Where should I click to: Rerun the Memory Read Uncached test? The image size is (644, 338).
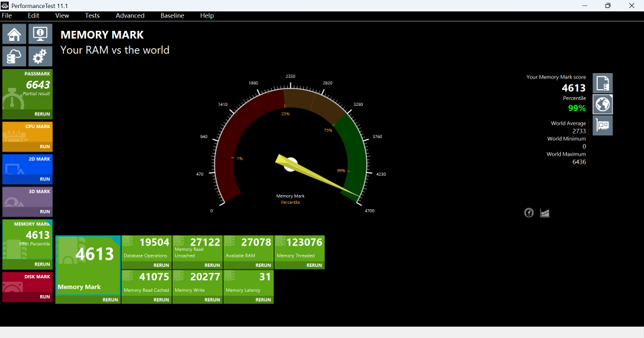(x=212, y=266)
